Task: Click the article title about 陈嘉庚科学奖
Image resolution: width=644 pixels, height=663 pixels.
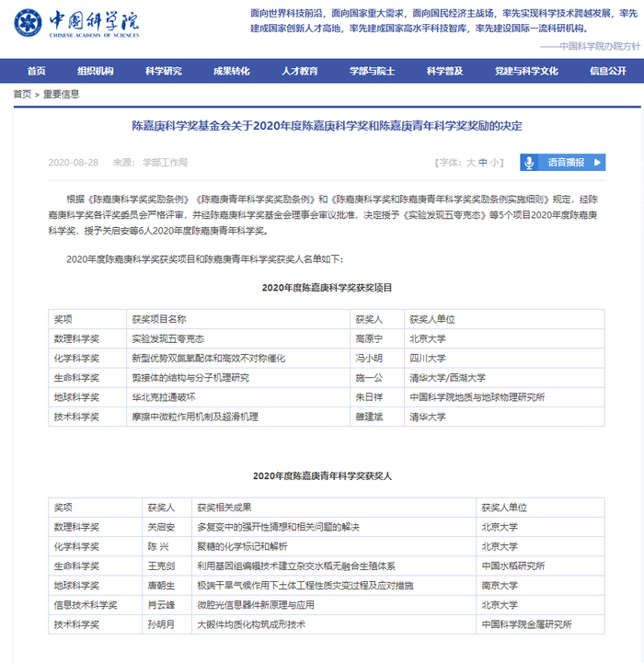Action: click(x=327, y=126)
